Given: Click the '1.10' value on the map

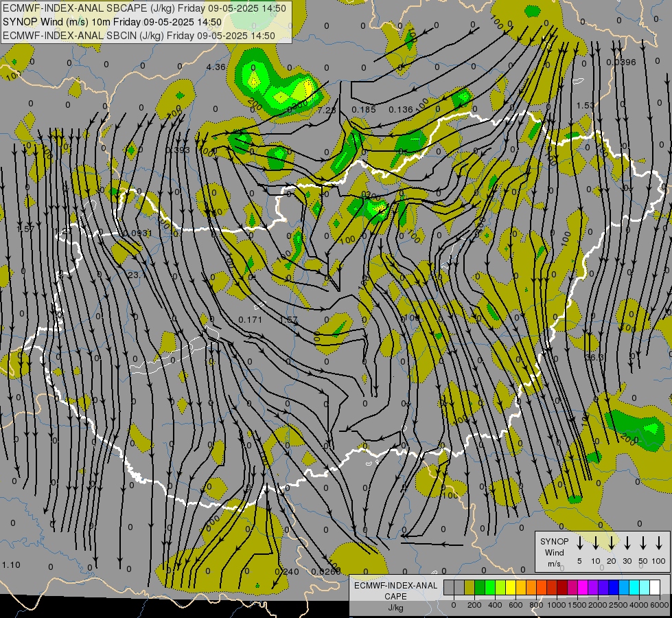Looking at the screenshot, I should pos(11,565).
